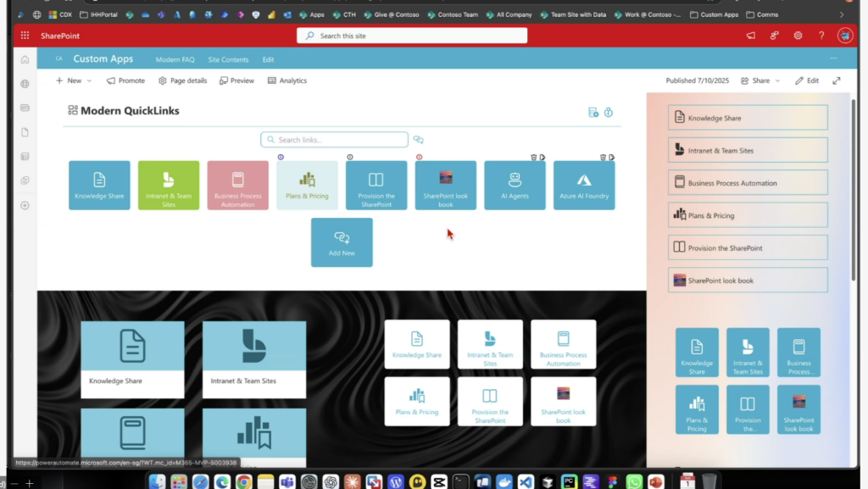868x489 pixels.
Task: Click the document-with-plus icon in Modern QuickLinks header
Action: point(593,113)
